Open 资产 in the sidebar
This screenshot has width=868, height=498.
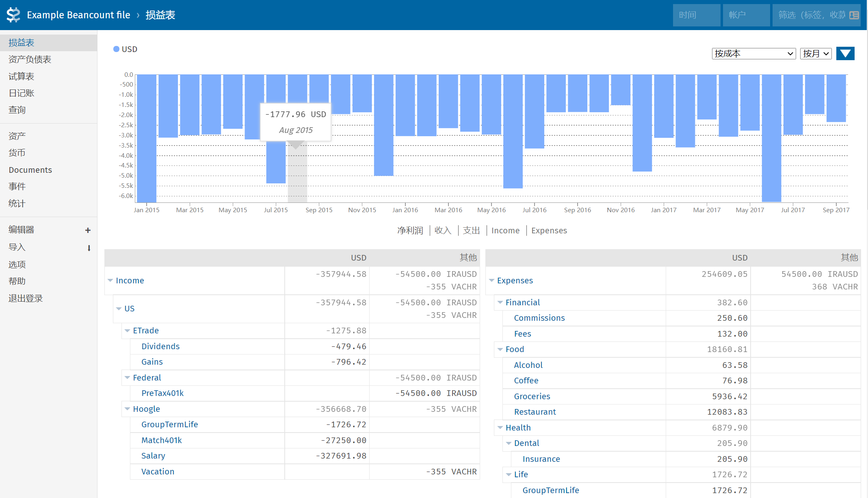point(48,136)
